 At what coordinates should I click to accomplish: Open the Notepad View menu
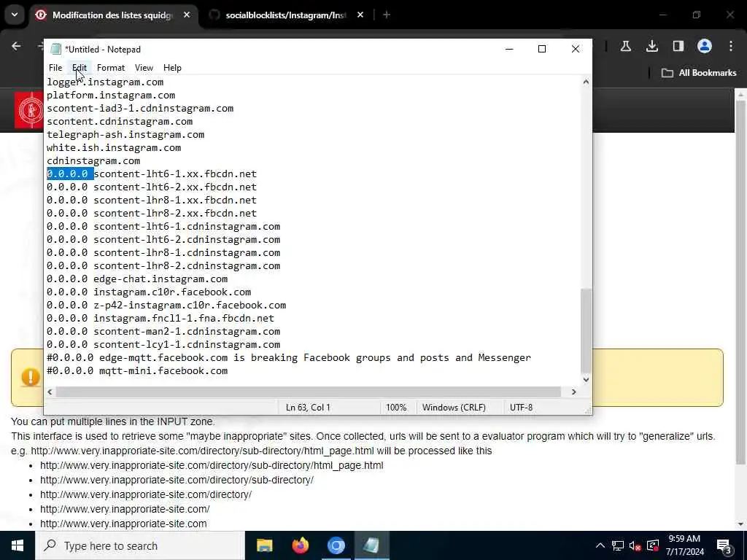(x=144, y=68)
